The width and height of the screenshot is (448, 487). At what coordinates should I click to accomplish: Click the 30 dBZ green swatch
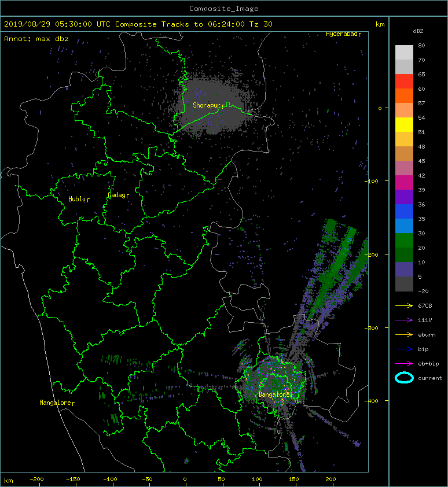[x=404, y=240]
